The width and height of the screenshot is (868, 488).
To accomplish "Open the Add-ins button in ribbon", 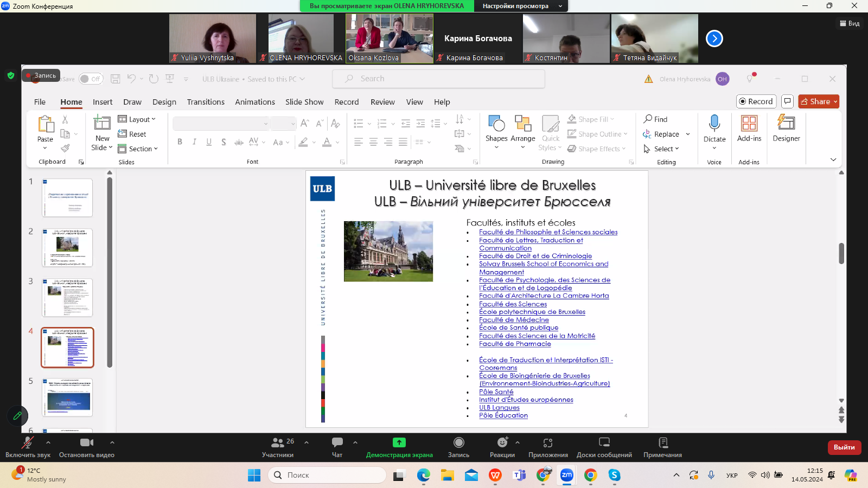I will pos(749,129).
